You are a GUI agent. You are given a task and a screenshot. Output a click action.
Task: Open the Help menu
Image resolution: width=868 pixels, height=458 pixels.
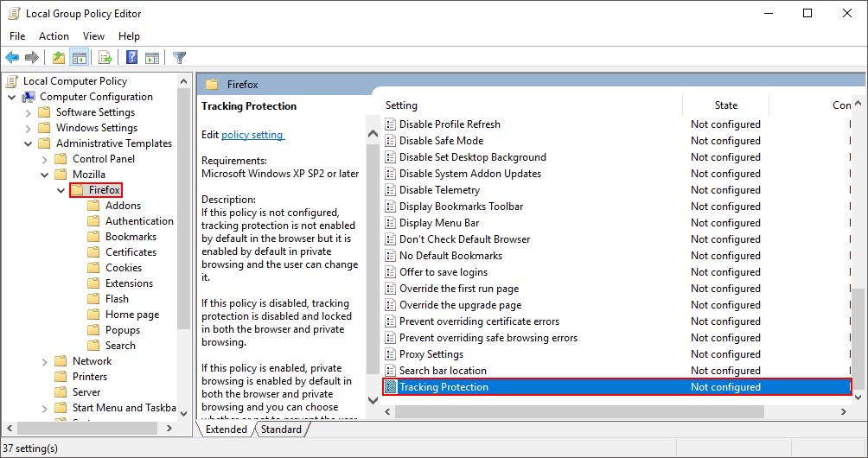(129, 36)
